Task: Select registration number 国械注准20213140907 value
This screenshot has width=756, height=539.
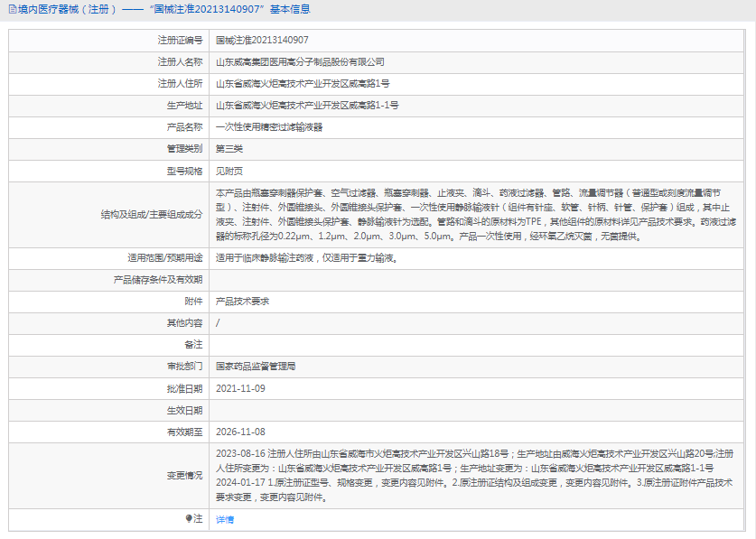Action: [262, 40]
